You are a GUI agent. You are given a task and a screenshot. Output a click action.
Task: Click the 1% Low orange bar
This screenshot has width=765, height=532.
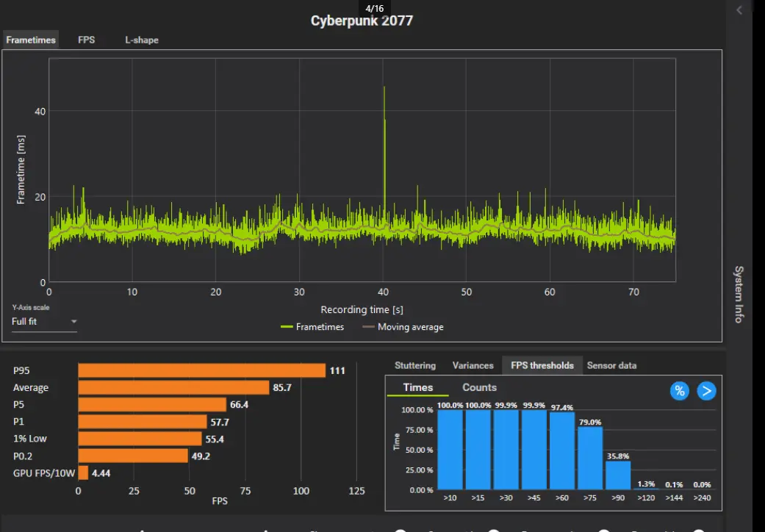[140, 439]
